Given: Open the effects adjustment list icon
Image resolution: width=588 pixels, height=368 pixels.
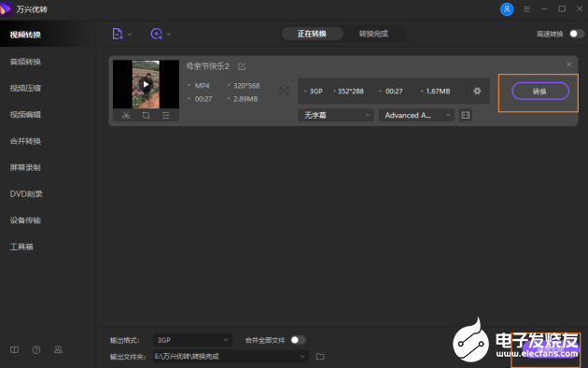Looking at the screenshot, I should tap(166, 115).
